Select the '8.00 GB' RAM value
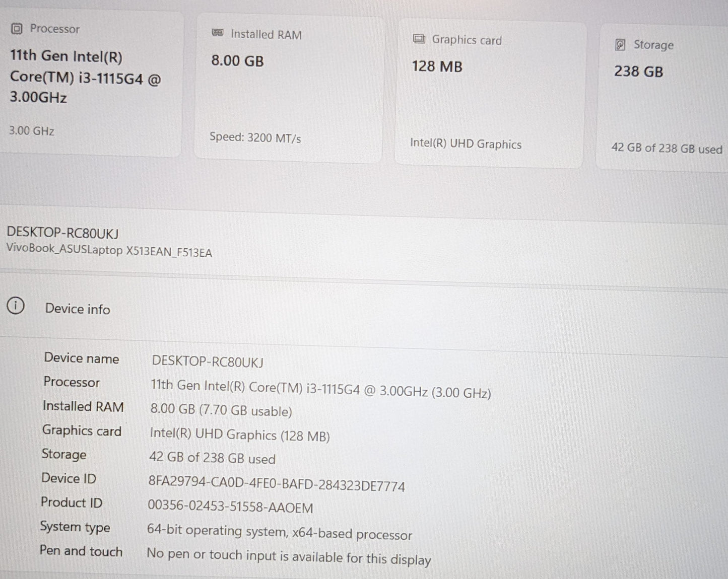 point(237,61)
